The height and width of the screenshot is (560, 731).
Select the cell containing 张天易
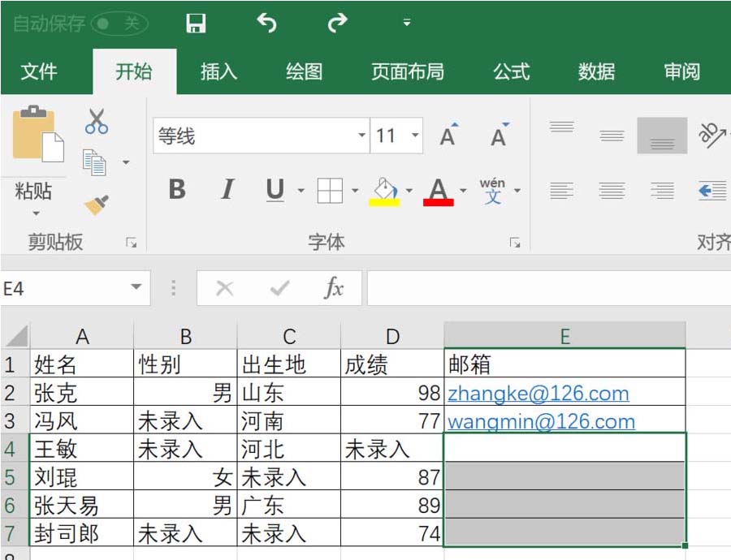82,505
